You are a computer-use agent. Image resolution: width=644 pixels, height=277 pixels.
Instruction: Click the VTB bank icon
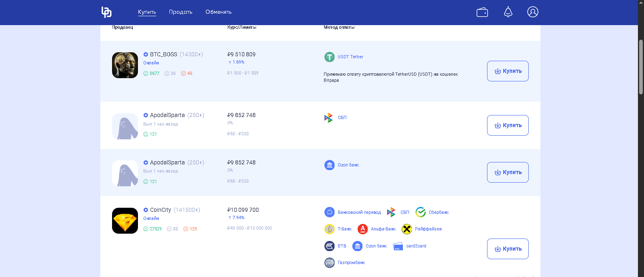pyautogui.click(x=329, y=246)
